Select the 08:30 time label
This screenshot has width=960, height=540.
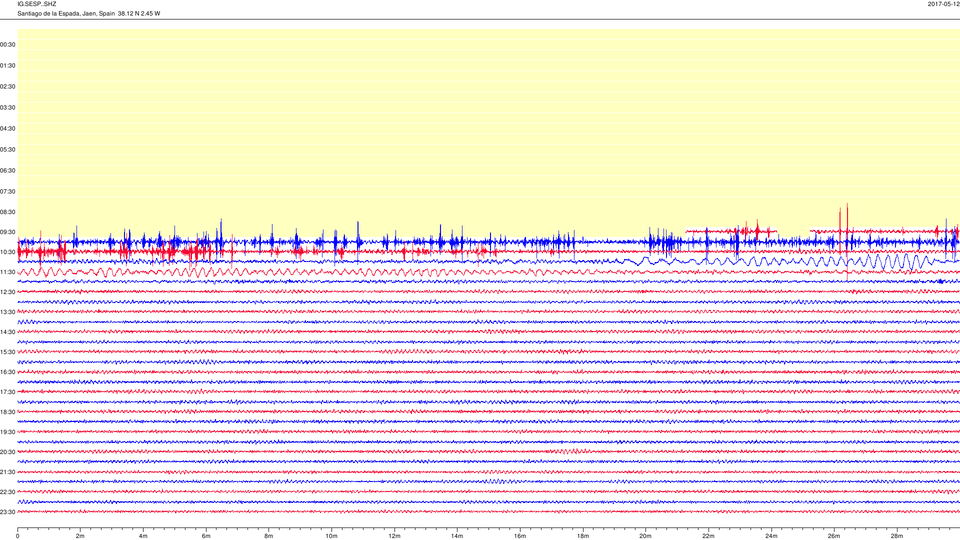(x=8, y=212)
